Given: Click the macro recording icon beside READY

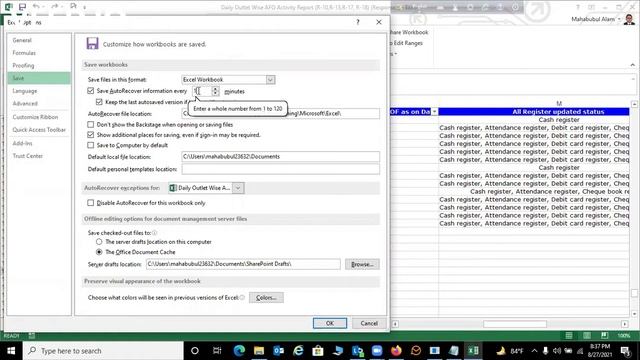Looking at the screenshot, I should 31,336.
